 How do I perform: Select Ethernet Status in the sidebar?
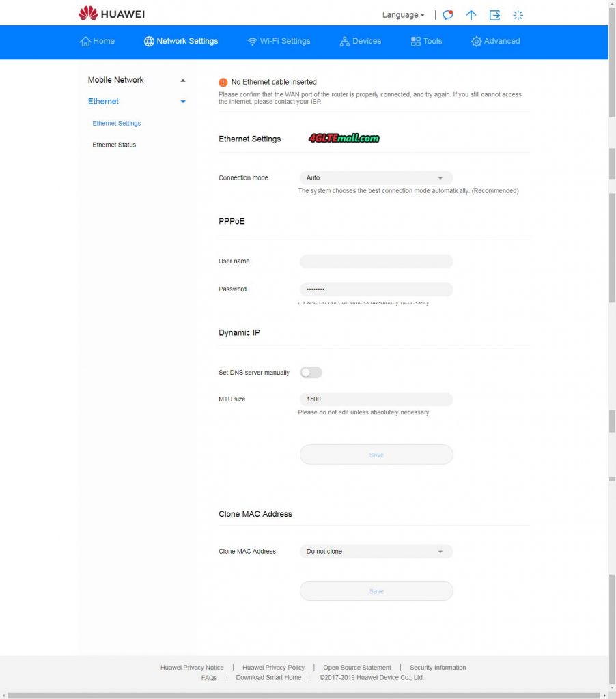pos(114,145)
